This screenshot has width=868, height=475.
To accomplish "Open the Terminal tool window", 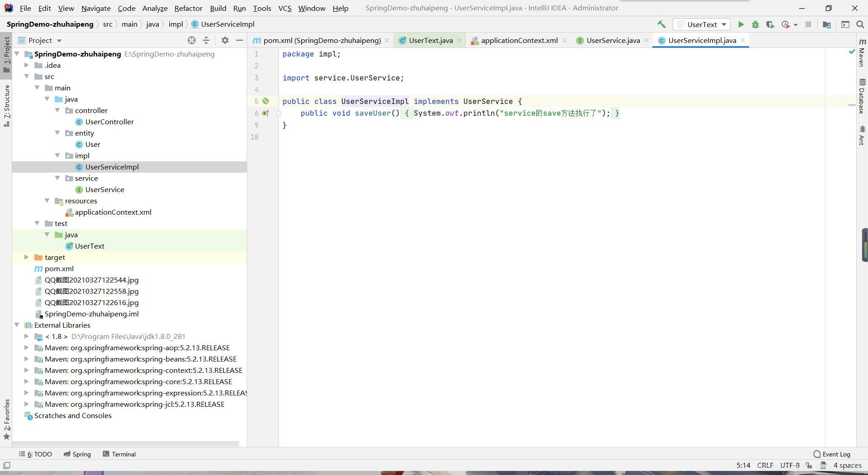I will [119, 454].
